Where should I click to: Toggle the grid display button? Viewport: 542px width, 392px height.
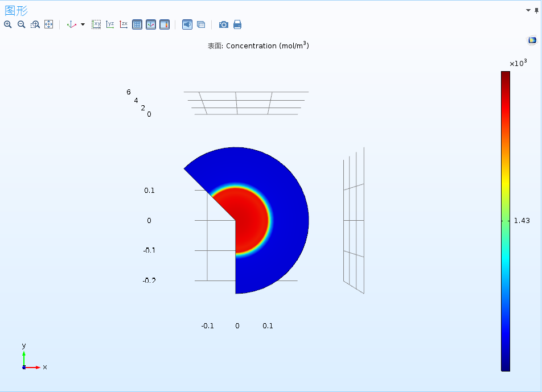click(x=137, y=24)
